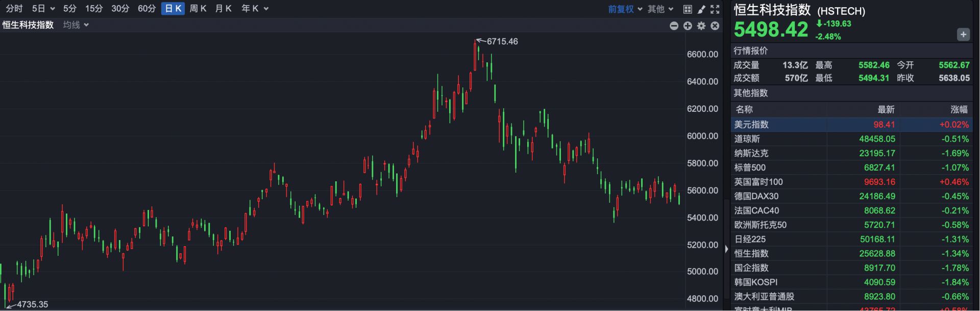Screen dimensions: 980x311
Task: Open chart settings gear
Action: point(701,26)
